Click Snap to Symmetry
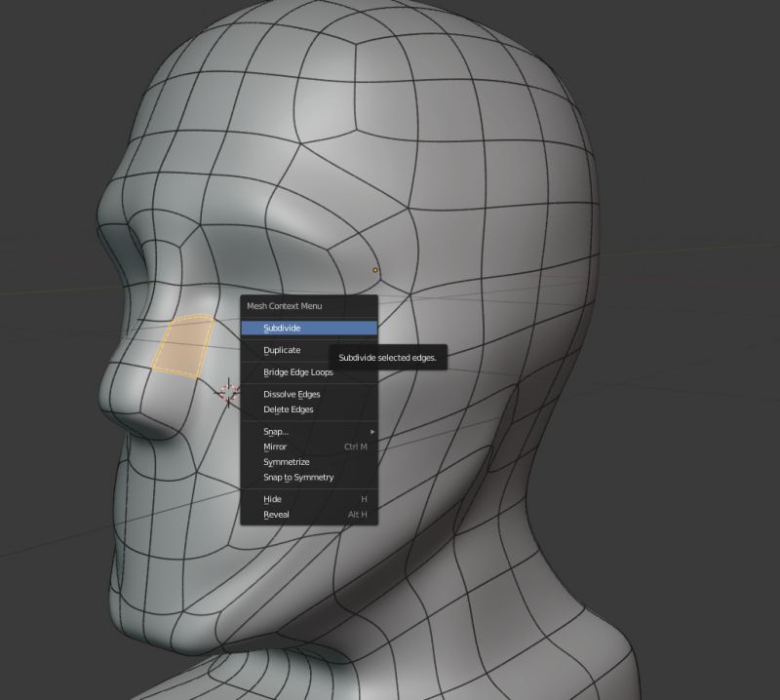 297,477
